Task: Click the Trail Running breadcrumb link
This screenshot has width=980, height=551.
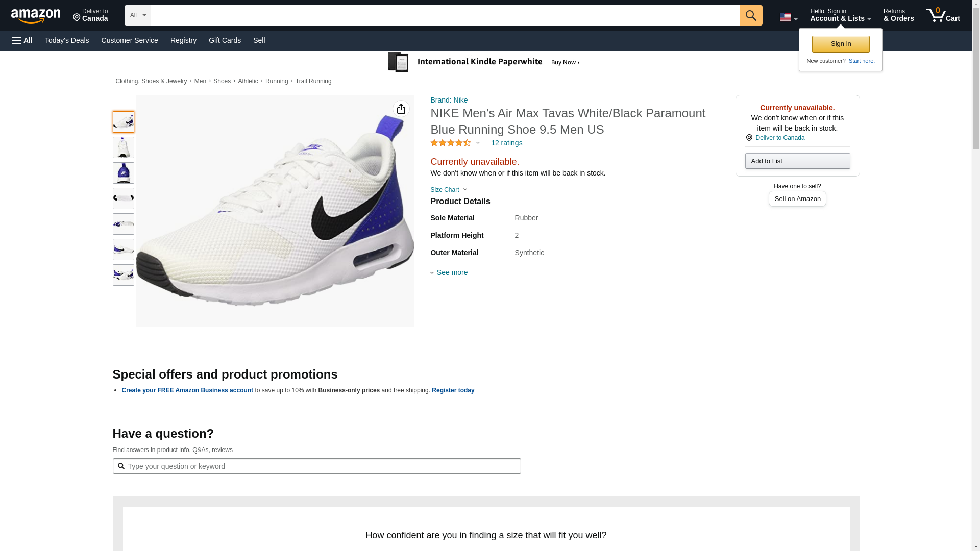Action: pyautogui.click(x=313, y=81)
